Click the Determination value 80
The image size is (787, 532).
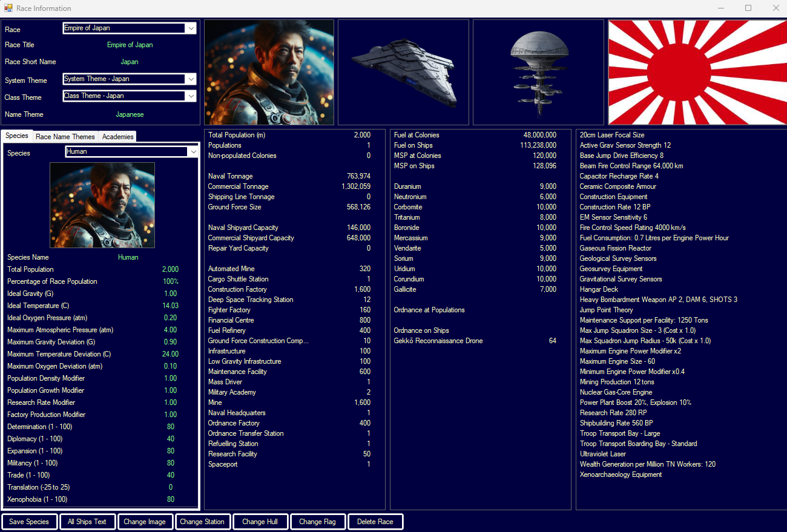pyautogui.click(x=171, y=427)
